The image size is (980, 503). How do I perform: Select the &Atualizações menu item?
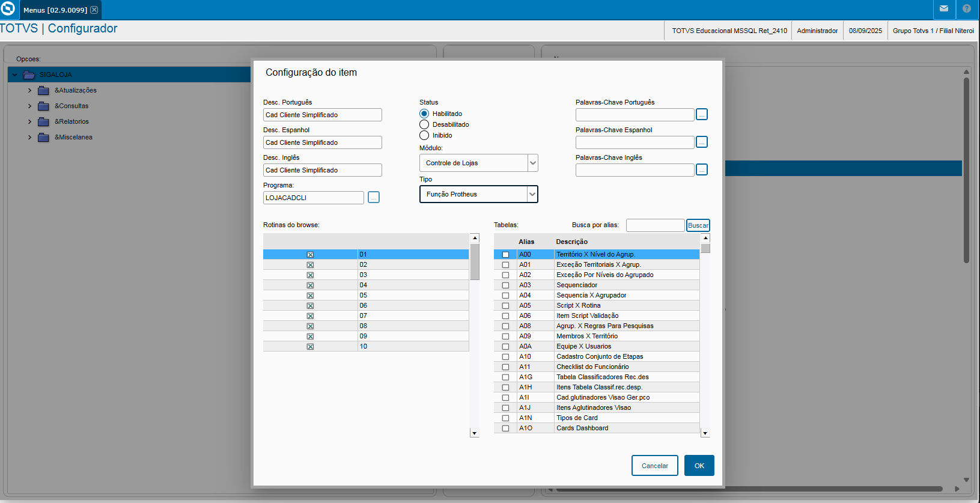tap(76, 90)
